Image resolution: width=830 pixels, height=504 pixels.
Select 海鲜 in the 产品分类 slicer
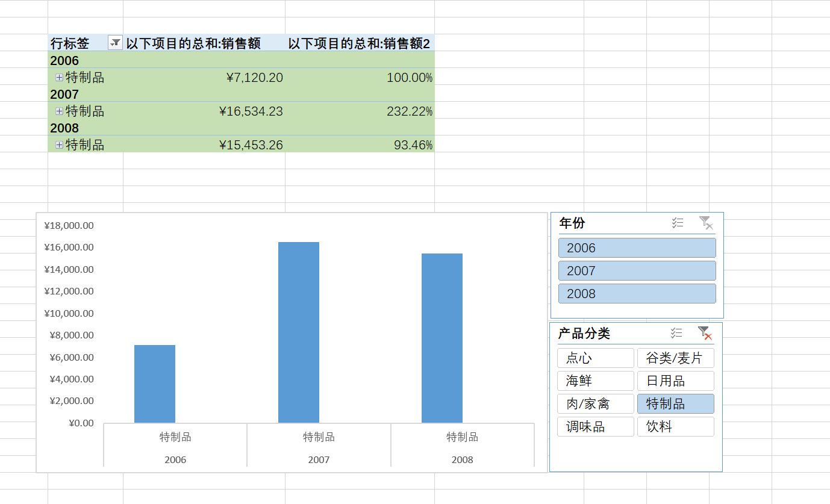point(596,381)
